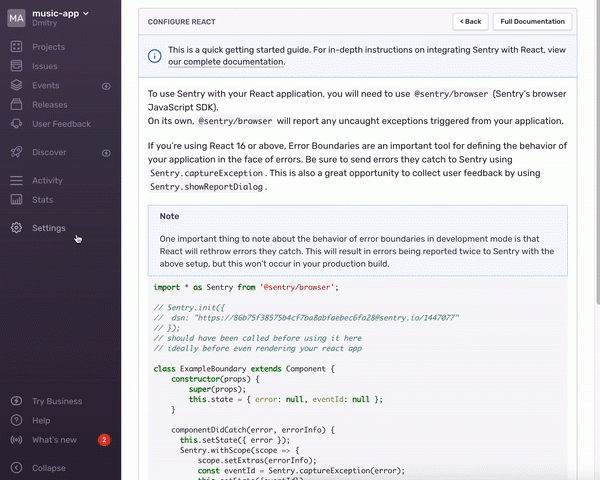
Task: Click the Try Business lightning icon
Action: [x=16, y=401]
